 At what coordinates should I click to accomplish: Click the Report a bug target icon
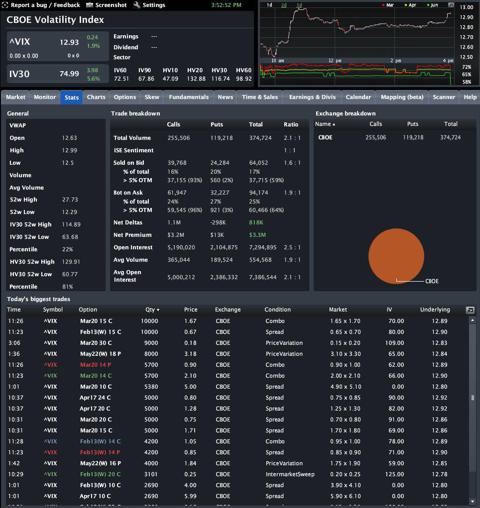click(6, 5)
